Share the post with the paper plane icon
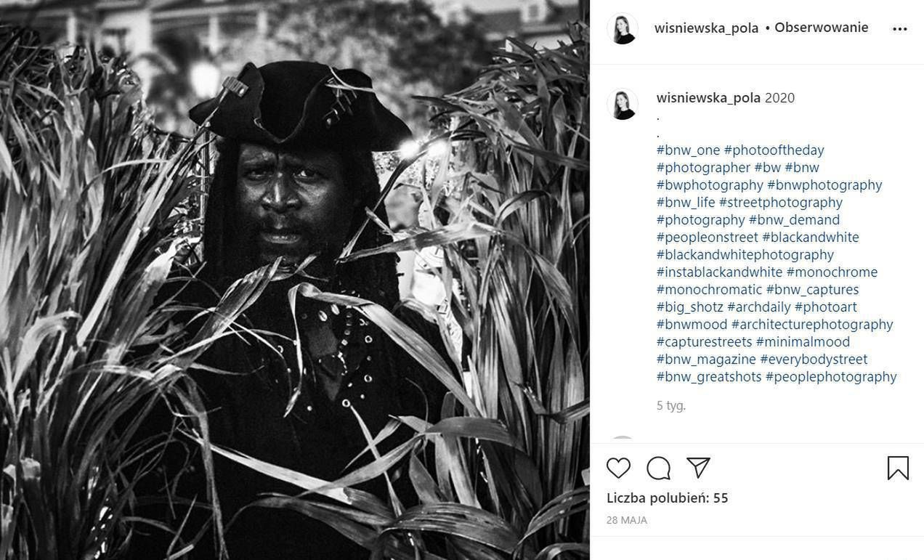The width and height of the screenshot is (924, 560). [x=698, y=468]
